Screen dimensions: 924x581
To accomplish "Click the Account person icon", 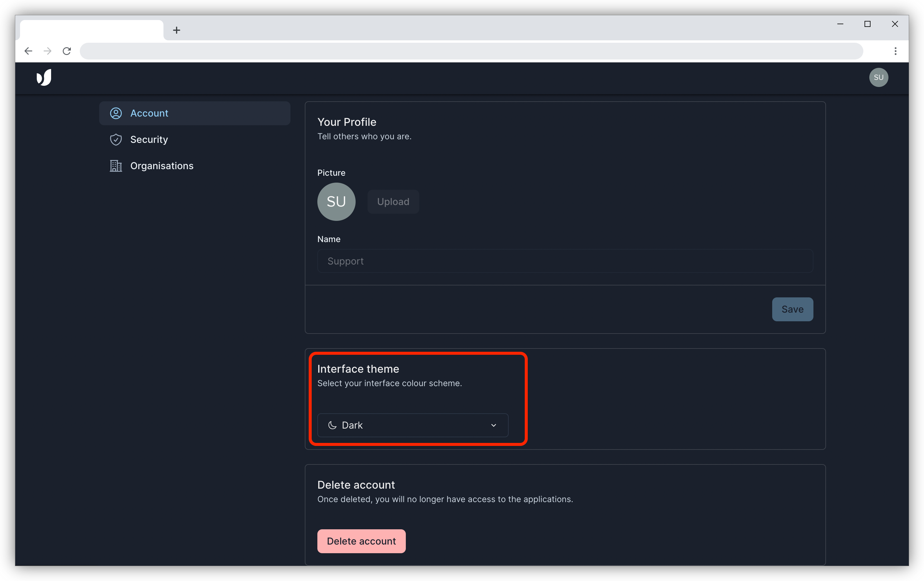I will point(116,113).
